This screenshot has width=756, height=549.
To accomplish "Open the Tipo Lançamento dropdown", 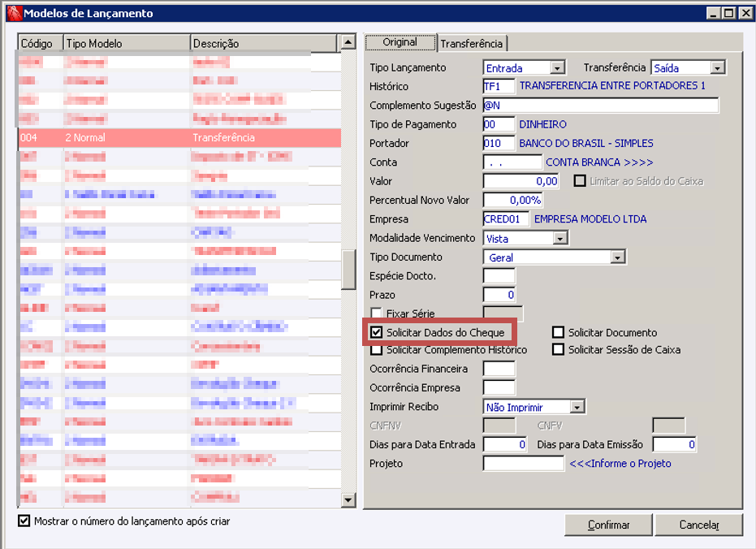I will pyautogui.click(x=557, y=68).
